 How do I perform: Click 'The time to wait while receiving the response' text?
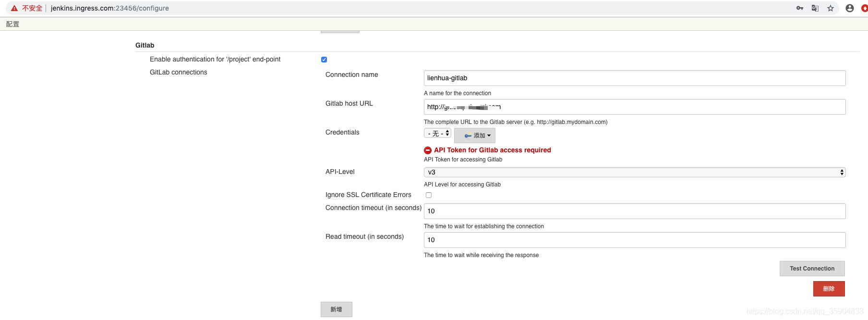482,255
